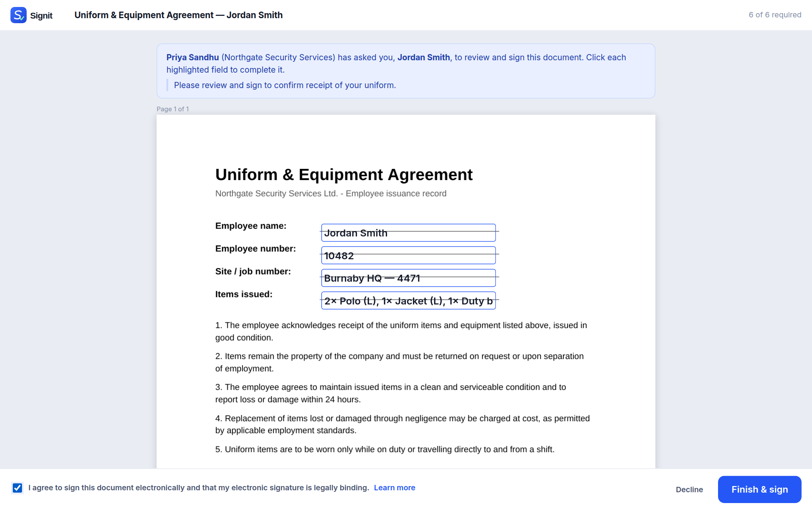Click the Employee number field showing 10482
812x510 pixels.
[x=408, y=255]
